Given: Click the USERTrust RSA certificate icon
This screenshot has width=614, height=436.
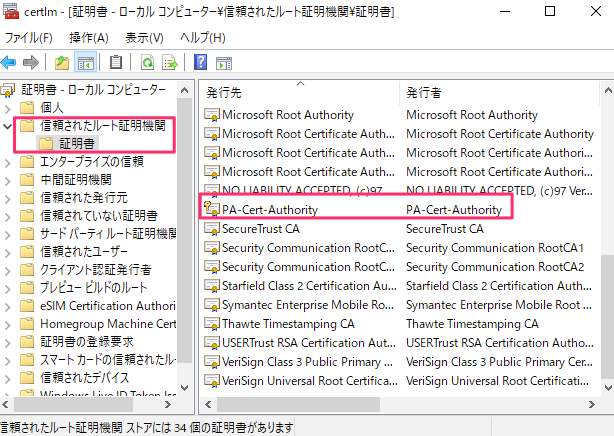Looking at the screenshot, I should pos(212,343).
